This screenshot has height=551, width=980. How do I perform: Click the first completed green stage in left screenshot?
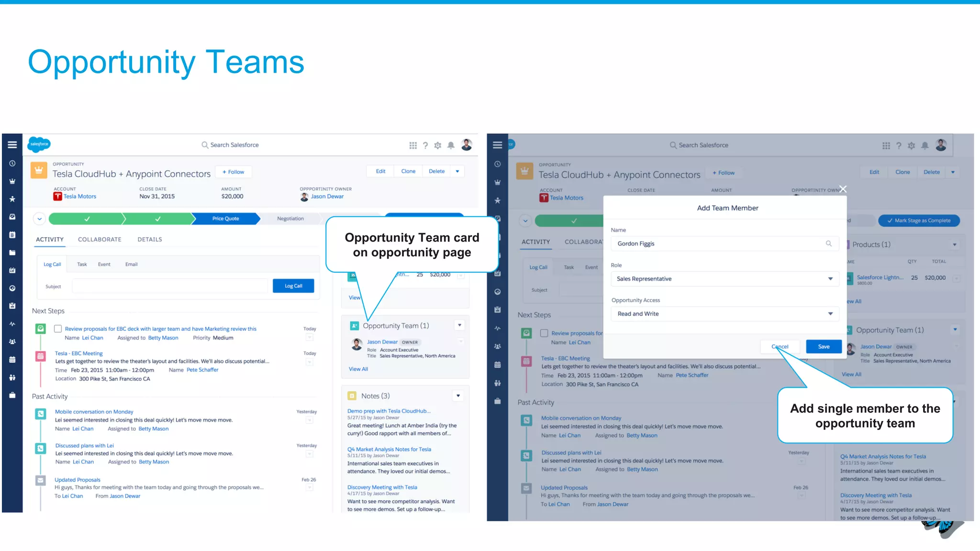click(x=87, y=219)
